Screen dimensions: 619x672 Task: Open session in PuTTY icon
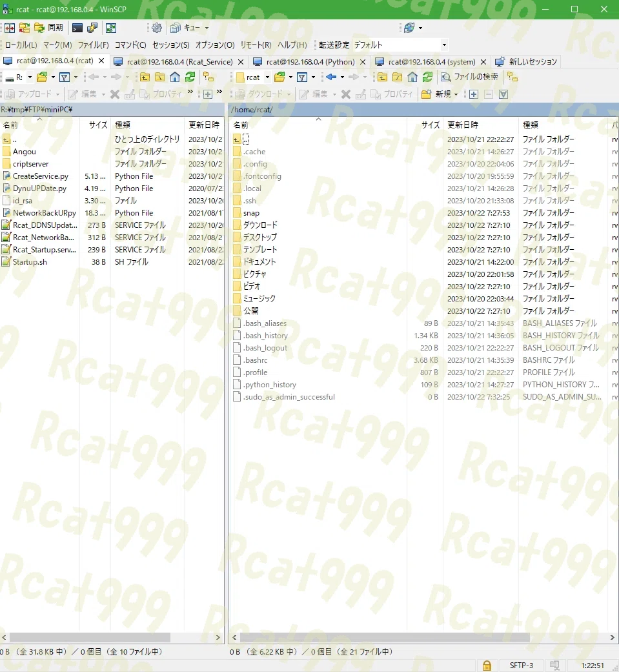click(92, 28)
